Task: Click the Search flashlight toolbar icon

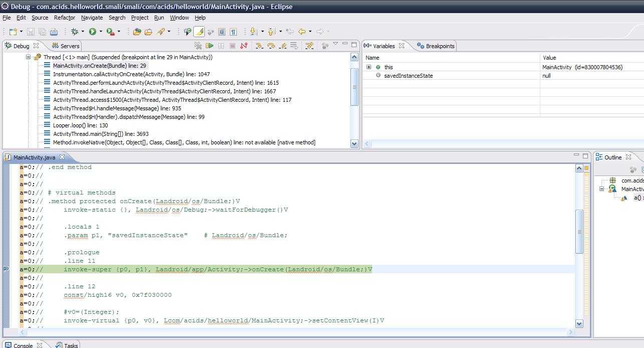Action: (161, 32)
